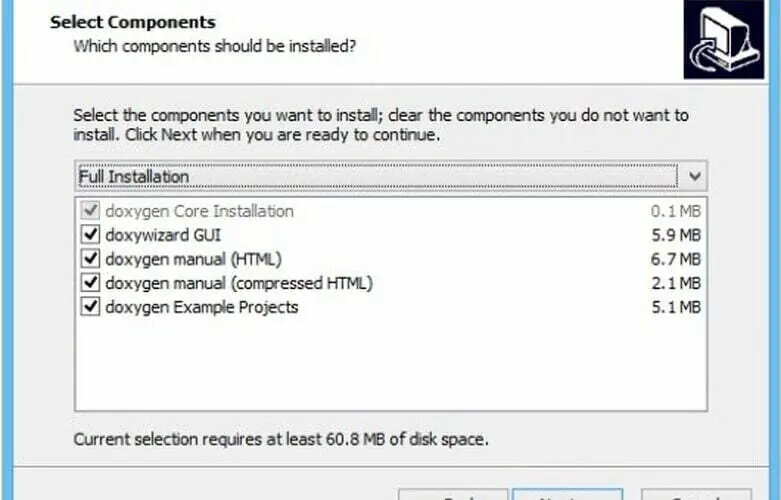Viewport: 781px width, 500px height.
Task: Click the Select Components heading
Action: (x=133, y=22)
